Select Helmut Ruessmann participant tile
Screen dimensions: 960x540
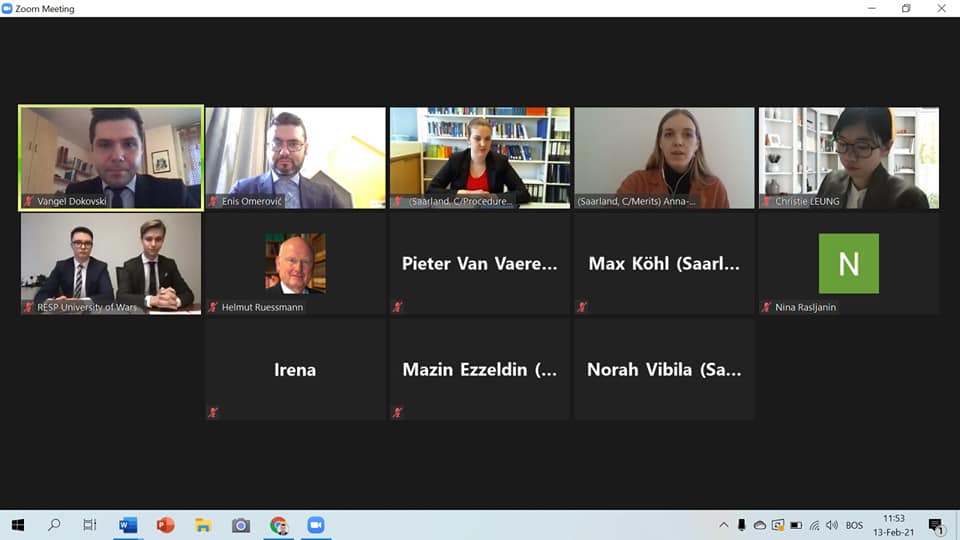[296, 264]
